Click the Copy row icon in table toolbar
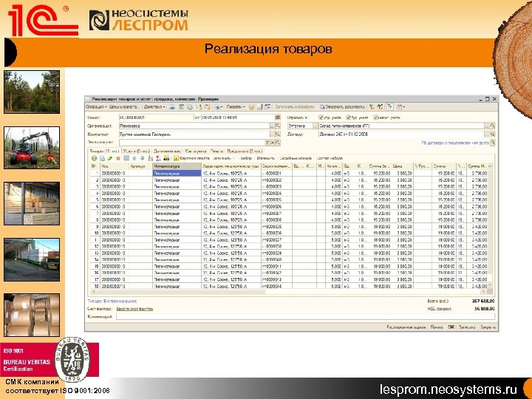532x399 pixels. [x=102, y=158]
